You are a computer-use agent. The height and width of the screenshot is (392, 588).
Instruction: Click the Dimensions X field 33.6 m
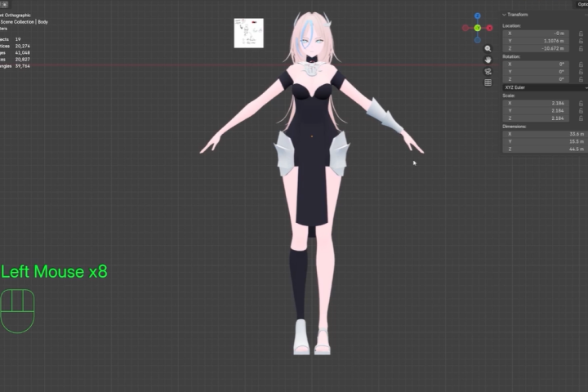pos(546,134)
